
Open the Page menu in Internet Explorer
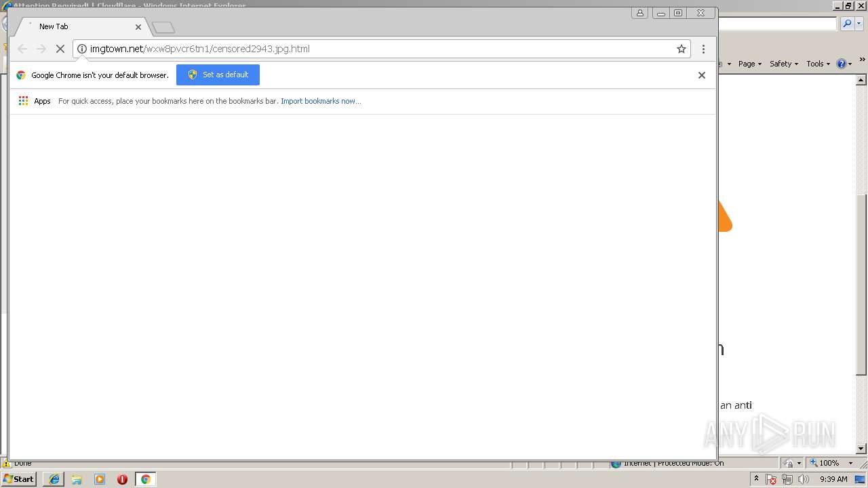[749, 64]
